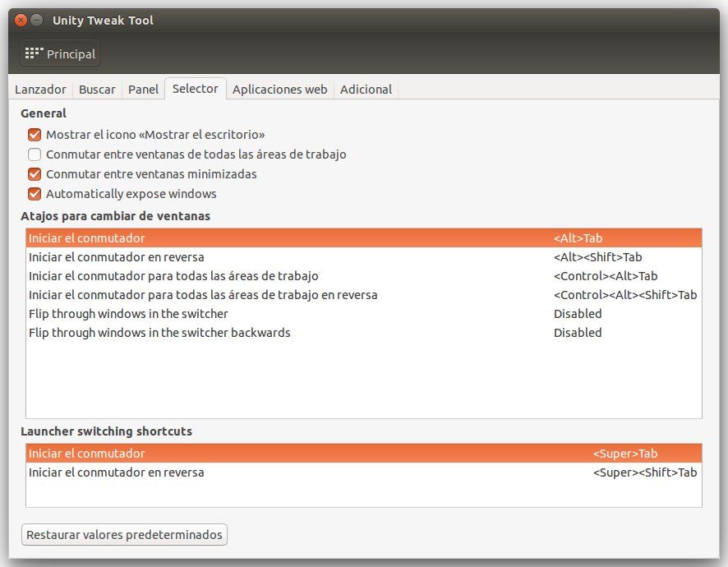The height and width of the screenshot is (567, 728).
Task: Select launcher row with <Super><Shift>Tab shortcut
Action: (x=117, y=472)
